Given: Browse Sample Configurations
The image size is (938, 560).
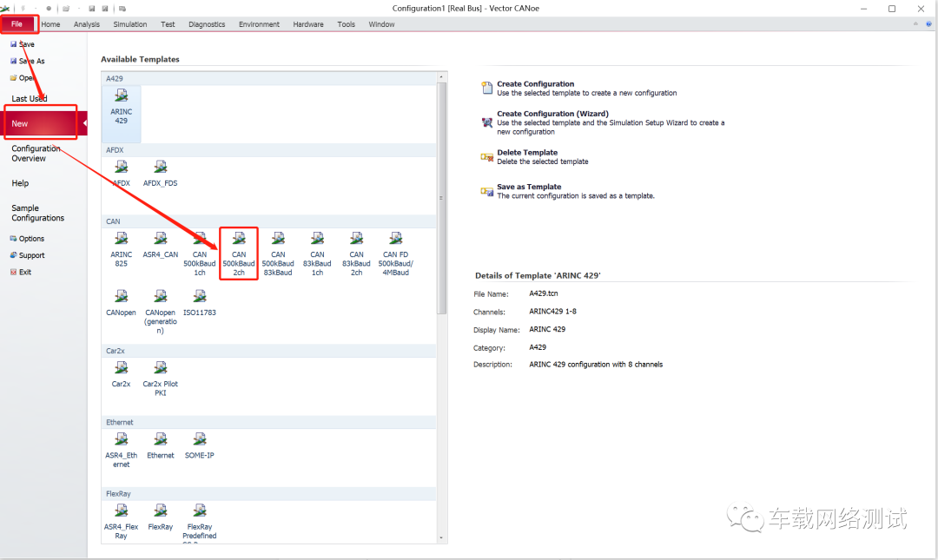Looking at the screenshot, I should tap(37, 213).
